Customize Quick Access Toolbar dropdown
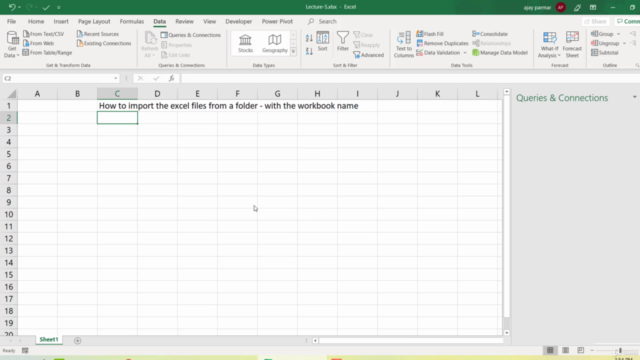This screenshot has width=640, height=360. pos(59,7)
